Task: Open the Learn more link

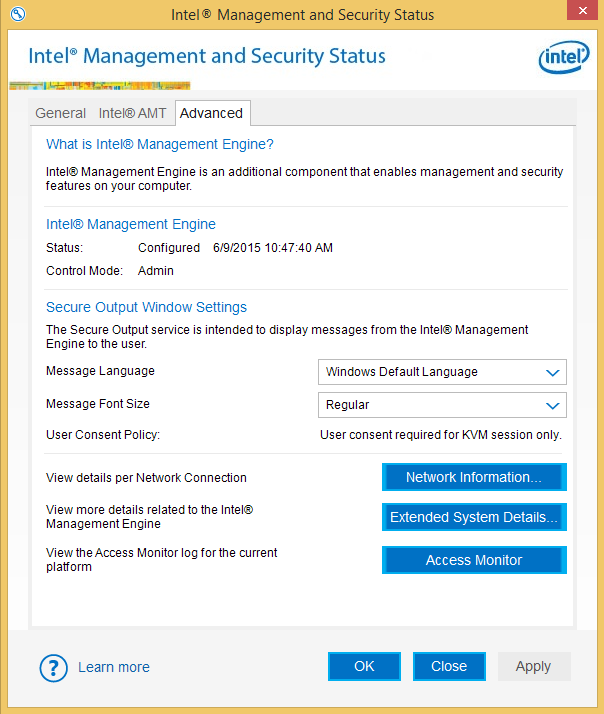Action: 114,667
